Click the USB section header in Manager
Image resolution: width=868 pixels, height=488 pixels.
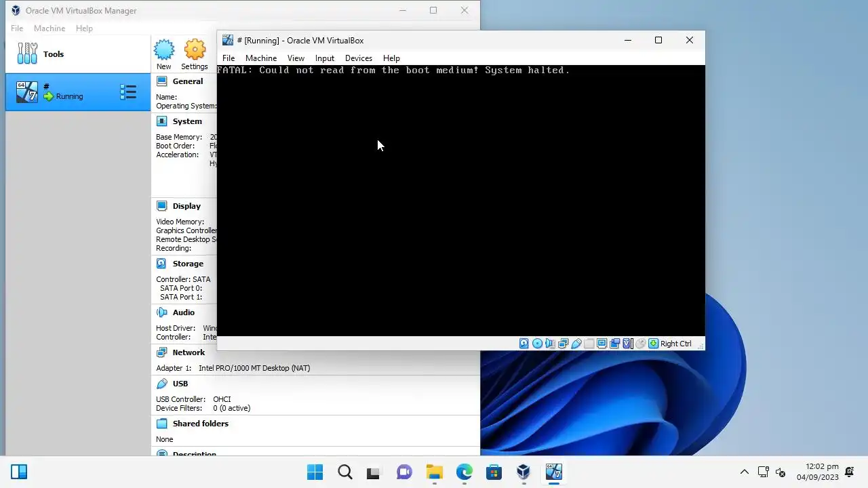click(x=180, y=384)
